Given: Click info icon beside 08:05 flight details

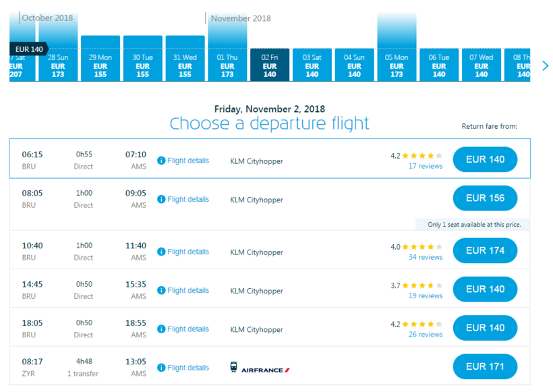Looking at the screenshot, I should coord(161,200).
